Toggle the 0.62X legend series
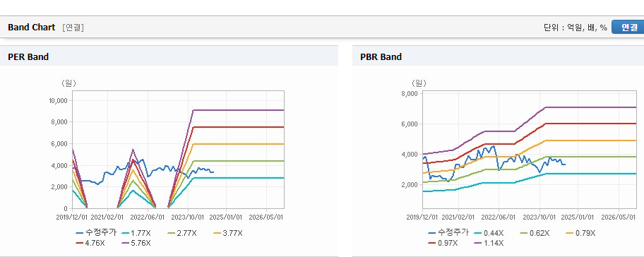 pos(535,233)
